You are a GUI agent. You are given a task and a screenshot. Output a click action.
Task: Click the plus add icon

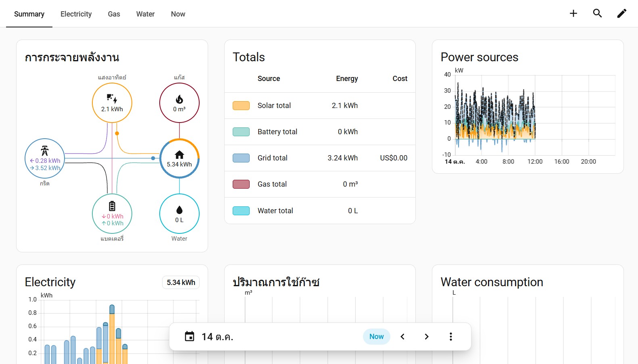573,14
